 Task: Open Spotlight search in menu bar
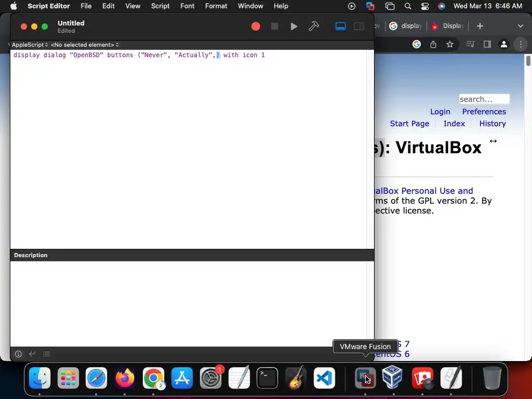(408, 6)
